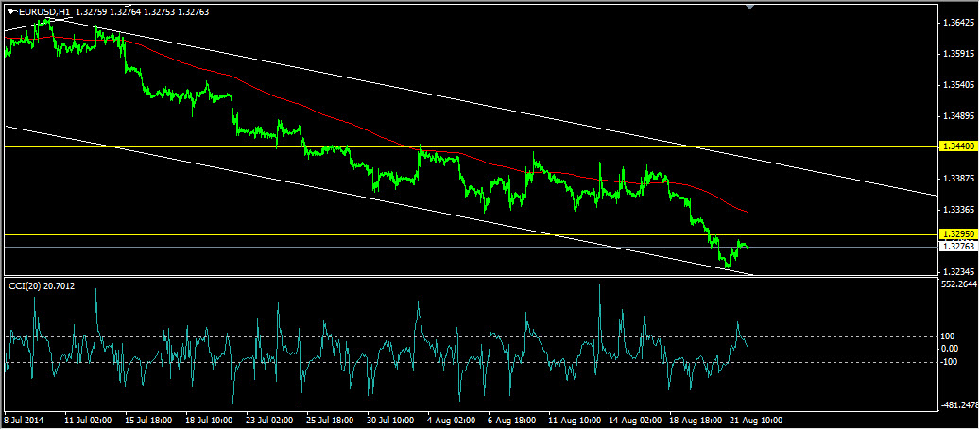Click the -100 level label in CCI scale
This screenshot has height=430, width=980.
tap(951, 361)
